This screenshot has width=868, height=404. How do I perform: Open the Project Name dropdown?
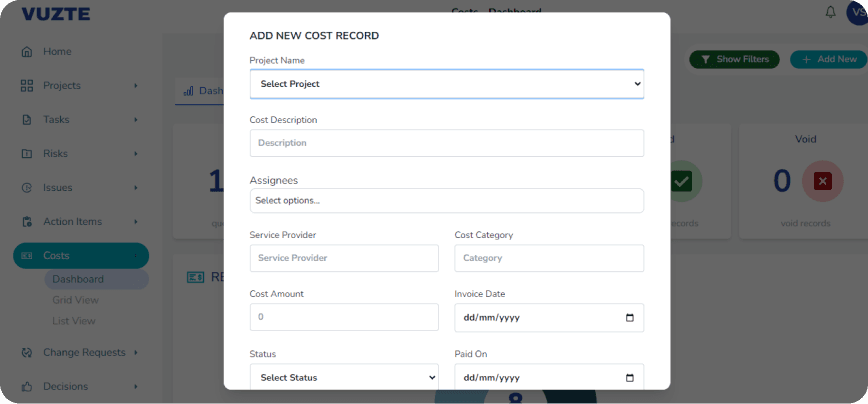click(447, 84)
